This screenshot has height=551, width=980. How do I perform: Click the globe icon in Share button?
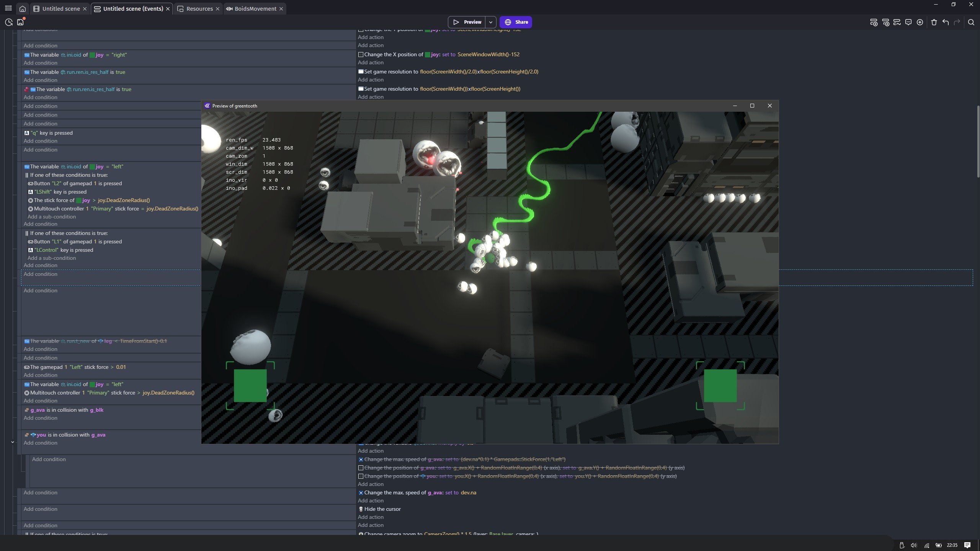[508, 22]
